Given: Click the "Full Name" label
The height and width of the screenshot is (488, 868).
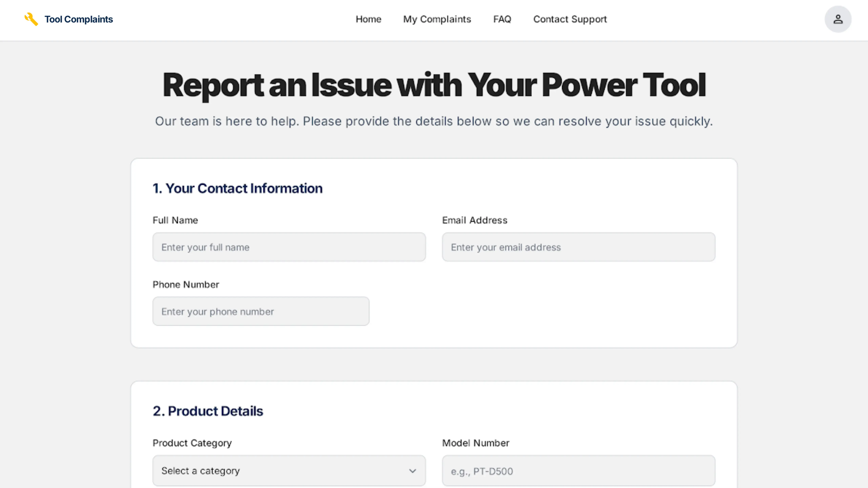Looking at the screenshot, I should 175,220.
